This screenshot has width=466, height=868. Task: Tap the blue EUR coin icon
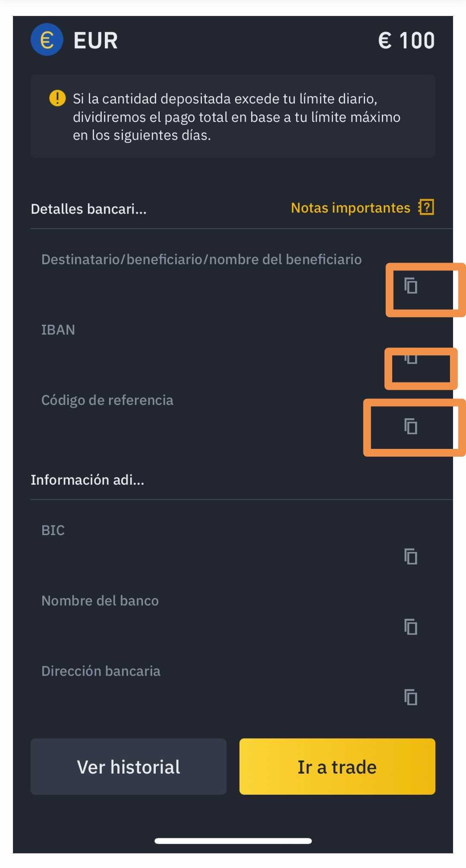click(x=47, y=40)
